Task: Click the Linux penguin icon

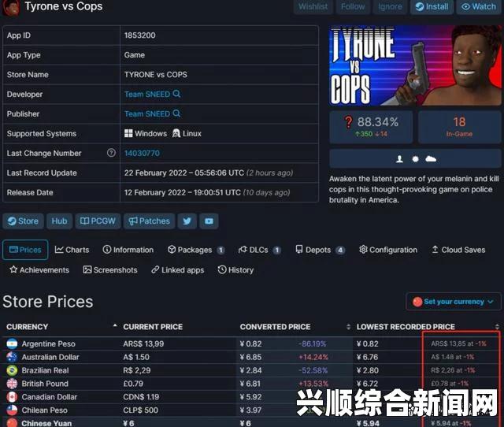Action: pos(176,133)
